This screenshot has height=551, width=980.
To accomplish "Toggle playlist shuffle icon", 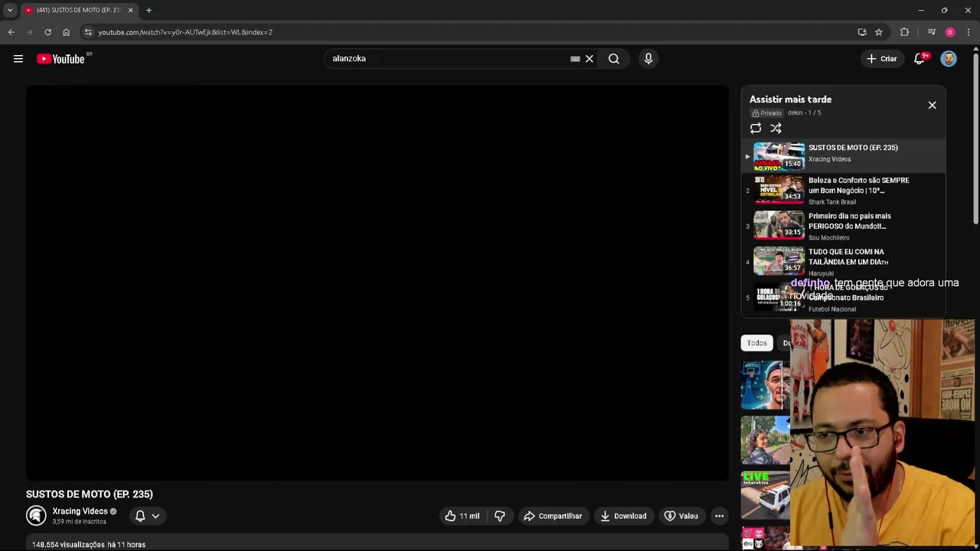I will click(776, 129).
